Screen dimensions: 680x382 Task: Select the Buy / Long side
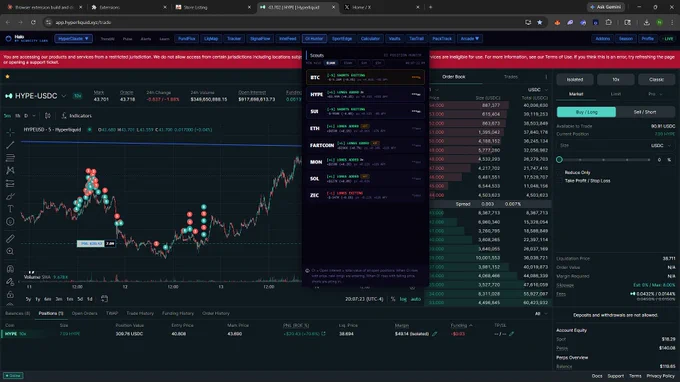(x=586, y=112)
